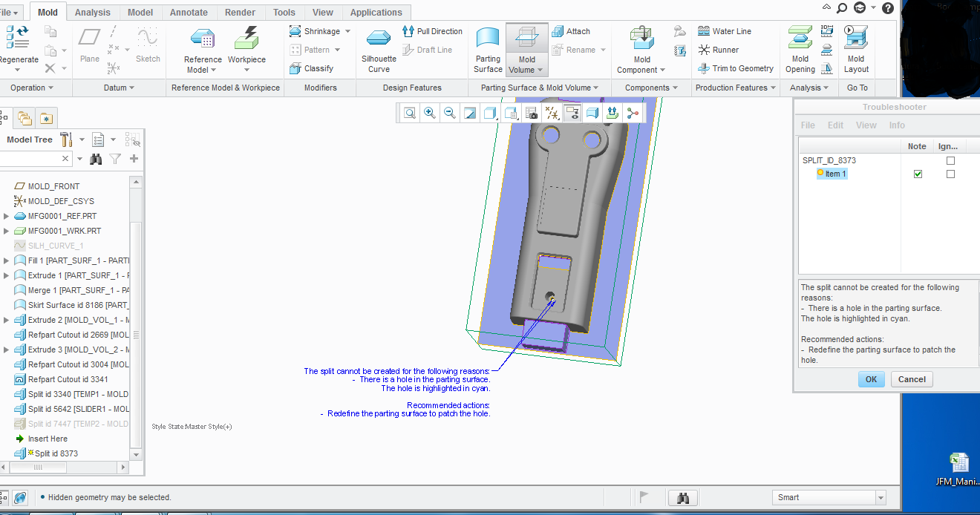Open the Mold Layout tool
This screenshot has width=980, height=515.
pos(856,50)
